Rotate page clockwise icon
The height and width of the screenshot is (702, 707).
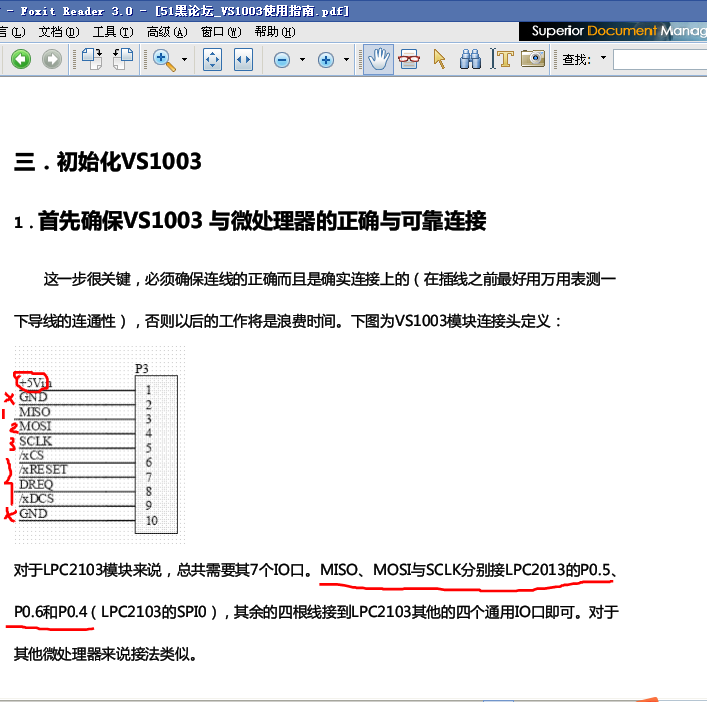[x=92, y=59]
